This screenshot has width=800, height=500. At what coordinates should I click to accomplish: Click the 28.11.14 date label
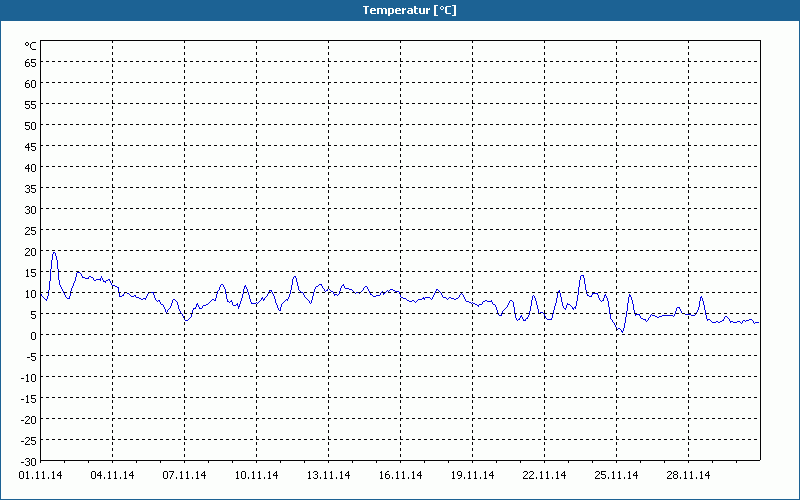689,475
